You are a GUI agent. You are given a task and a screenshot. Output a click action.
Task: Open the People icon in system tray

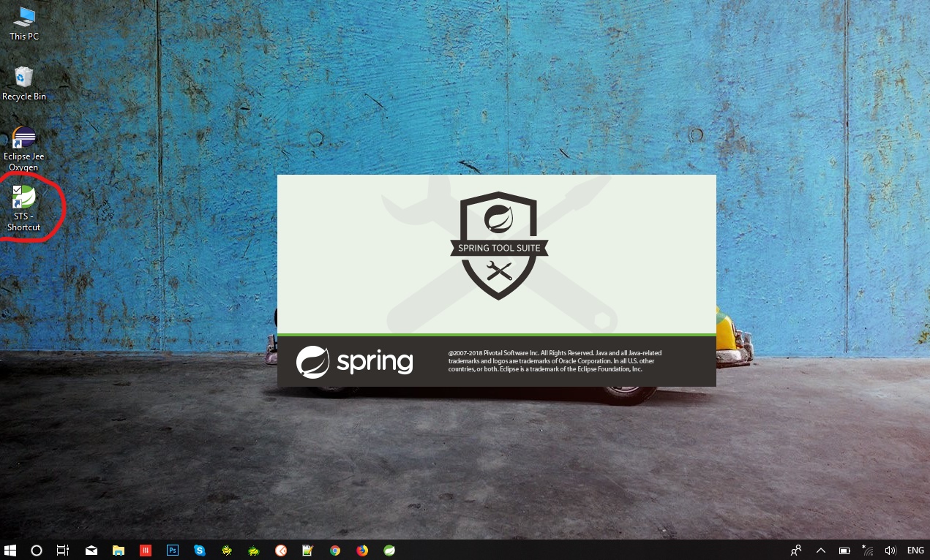tap(796, 550)
